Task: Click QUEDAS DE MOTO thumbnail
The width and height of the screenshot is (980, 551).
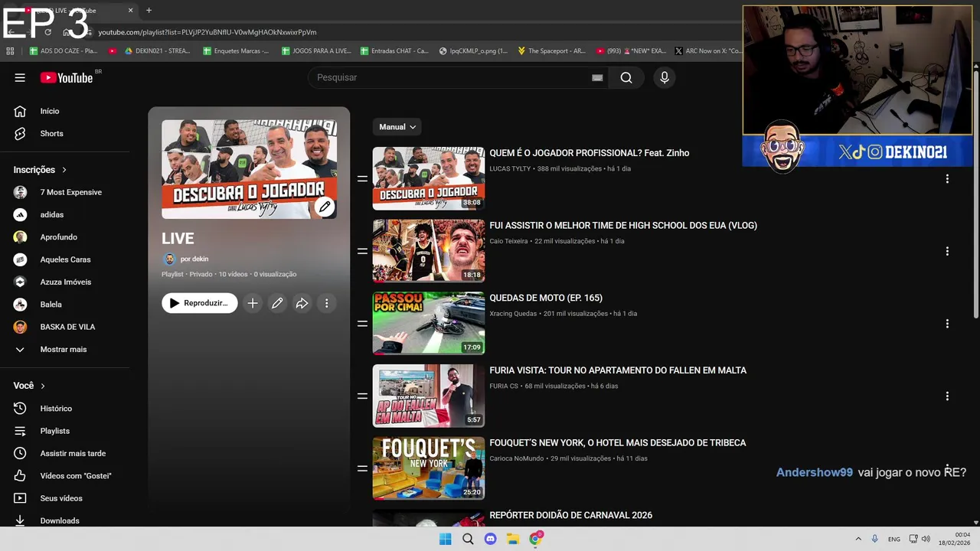Action: coord(429,323)
